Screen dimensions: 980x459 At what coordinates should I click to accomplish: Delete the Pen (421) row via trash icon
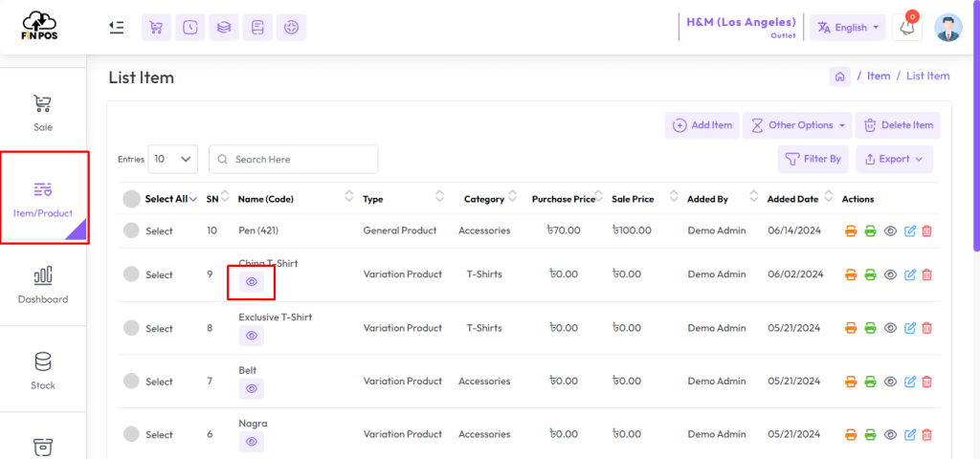point(926,231)
